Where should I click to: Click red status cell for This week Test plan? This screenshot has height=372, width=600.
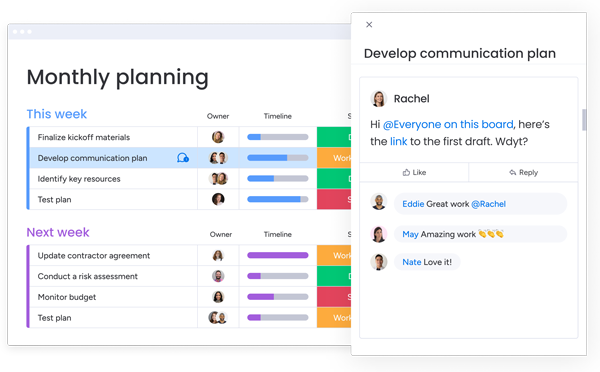[334, 199]
